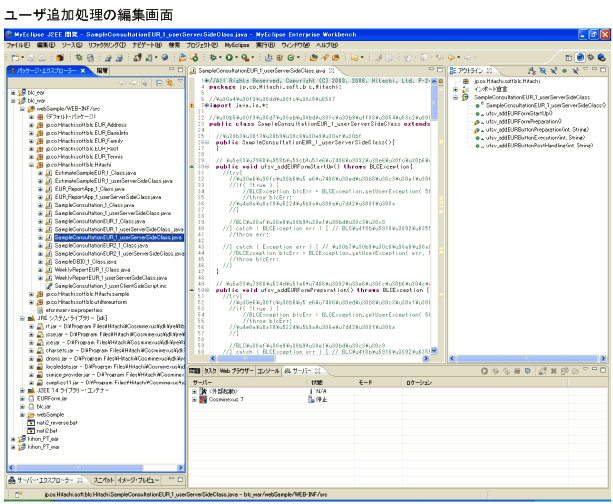613x504 pixels.
Task: Select ufsv_addEURFormStartUp() in the Outline
Action: pos(521,112)
